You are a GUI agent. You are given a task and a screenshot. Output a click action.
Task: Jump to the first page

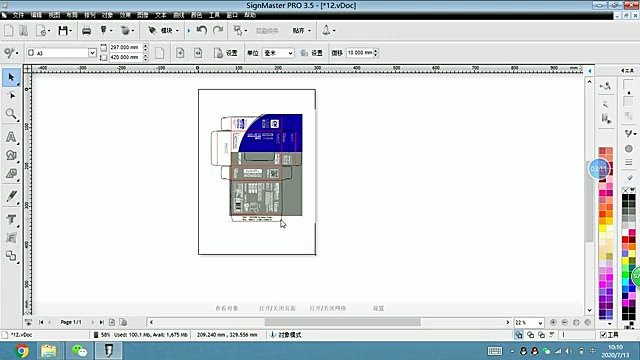click(41, 322)
